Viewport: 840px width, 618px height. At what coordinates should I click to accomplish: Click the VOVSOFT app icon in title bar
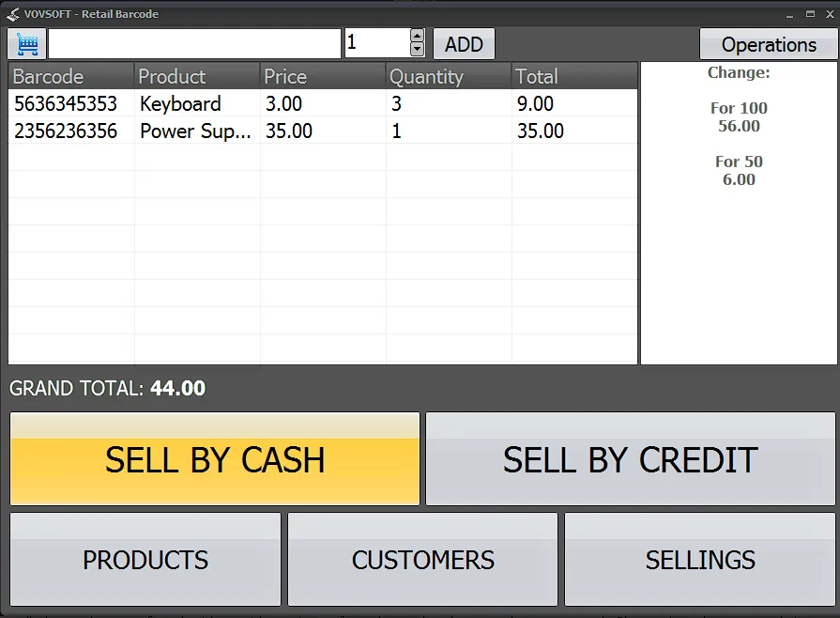click(x=11, y=13)
